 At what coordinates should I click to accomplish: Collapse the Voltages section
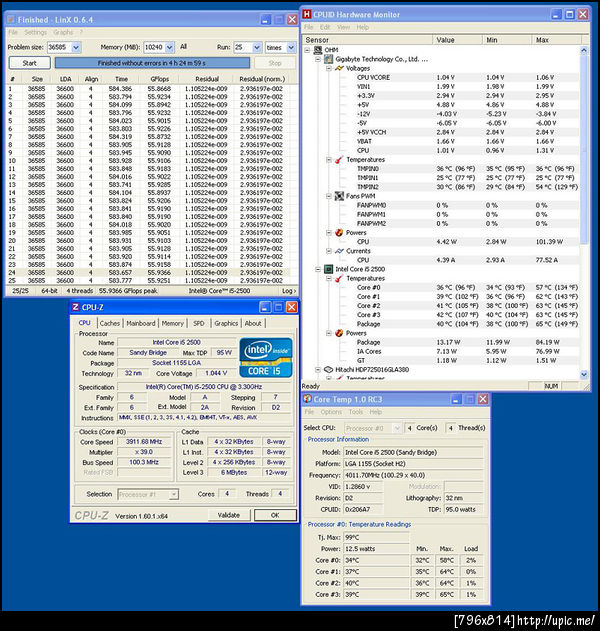click(329, 68)
